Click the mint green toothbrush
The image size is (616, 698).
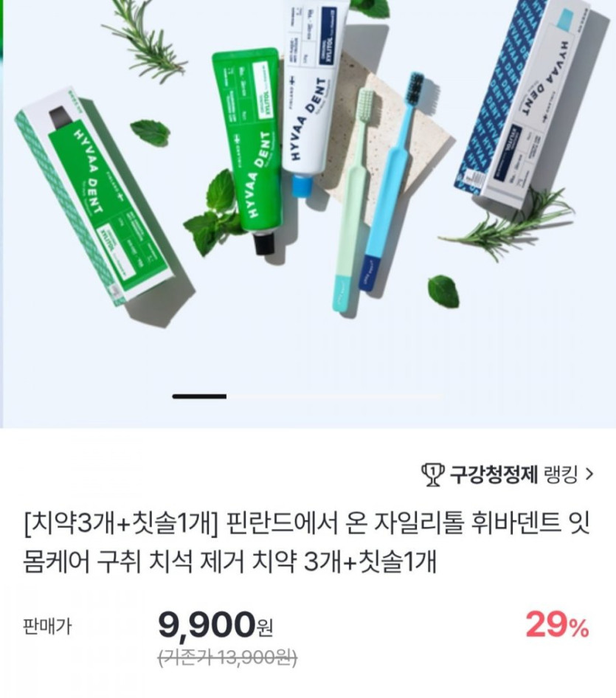(x=352, y=200)
